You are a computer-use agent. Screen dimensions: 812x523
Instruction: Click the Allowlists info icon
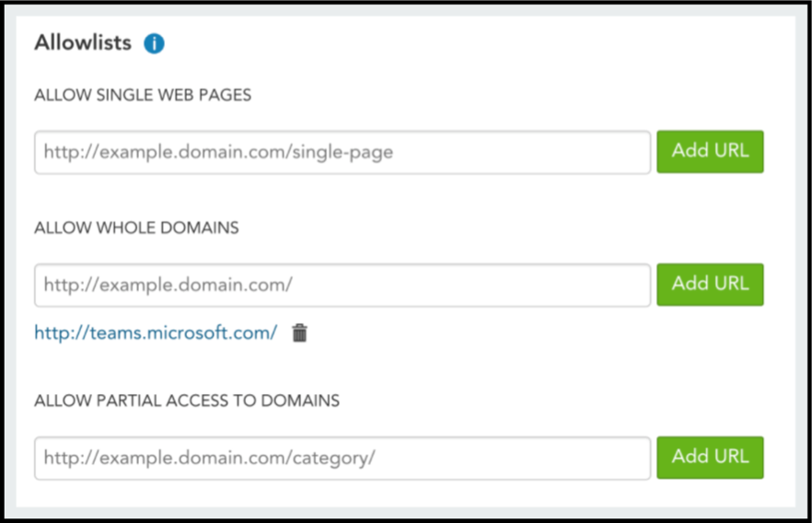154,43
